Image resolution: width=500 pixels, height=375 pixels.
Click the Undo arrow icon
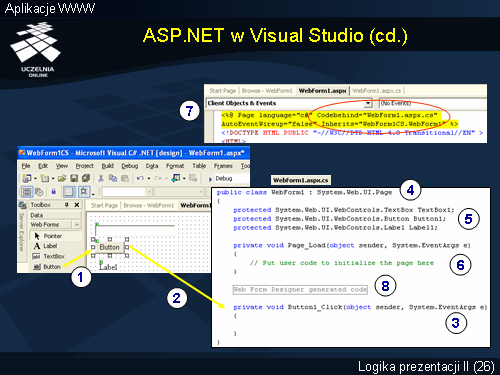(x=140, y=178)
